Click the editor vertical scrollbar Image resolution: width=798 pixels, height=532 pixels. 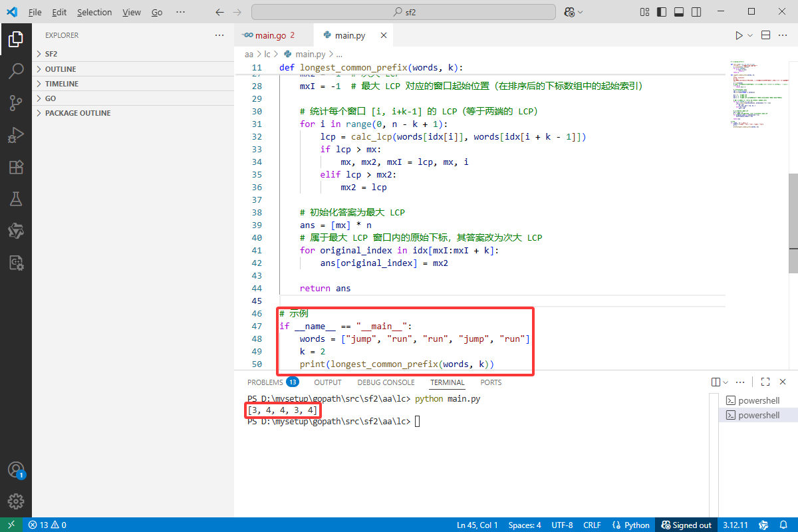pyautogui.click(x=793, y=222)
